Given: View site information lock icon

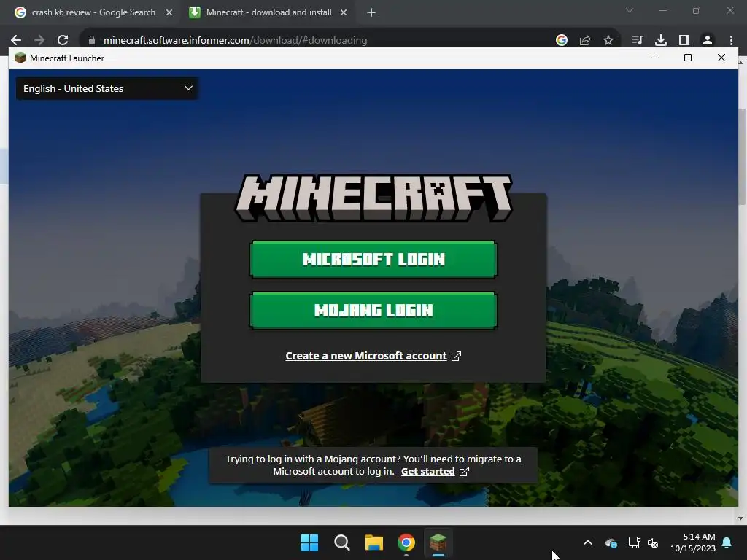Looking at the screenshot, I should 92,40.
